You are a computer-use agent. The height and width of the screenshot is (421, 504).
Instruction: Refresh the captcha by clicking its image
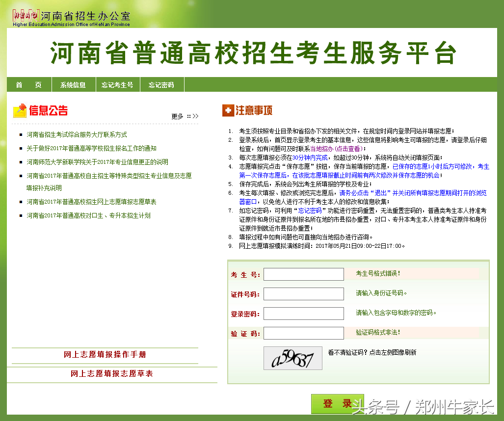point(292,358)
